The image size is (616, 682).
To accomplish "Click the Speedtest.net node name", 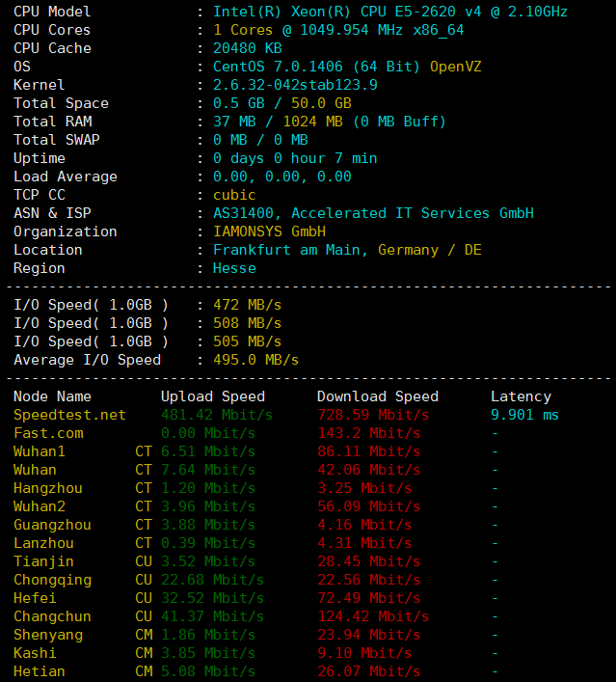I will tap(69, 415).
